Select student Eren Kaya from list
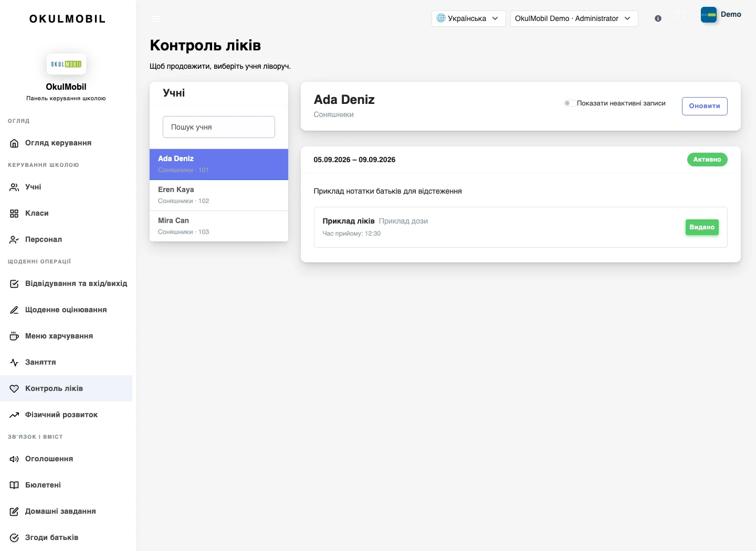 click(x=219, y=195)
